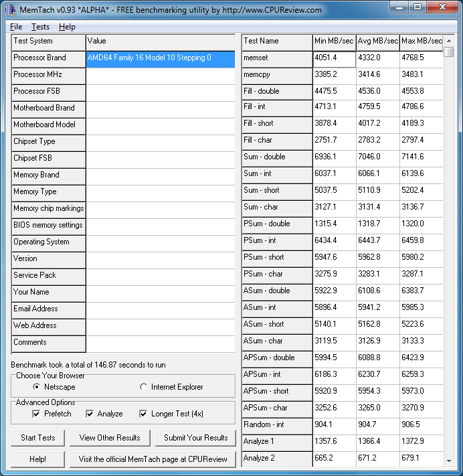Select the PSum - double row label
This screenshot has width=463, height=476.
[277, 226]
